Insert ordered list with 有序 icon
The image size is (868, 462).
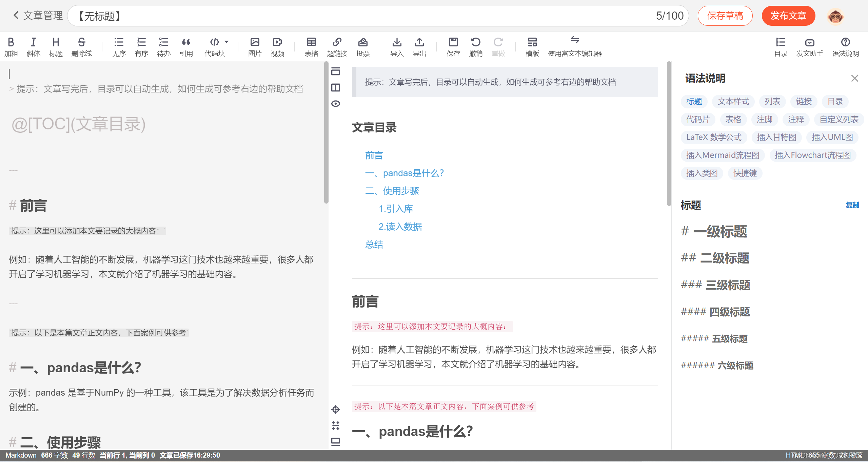(x=141, y=47)
